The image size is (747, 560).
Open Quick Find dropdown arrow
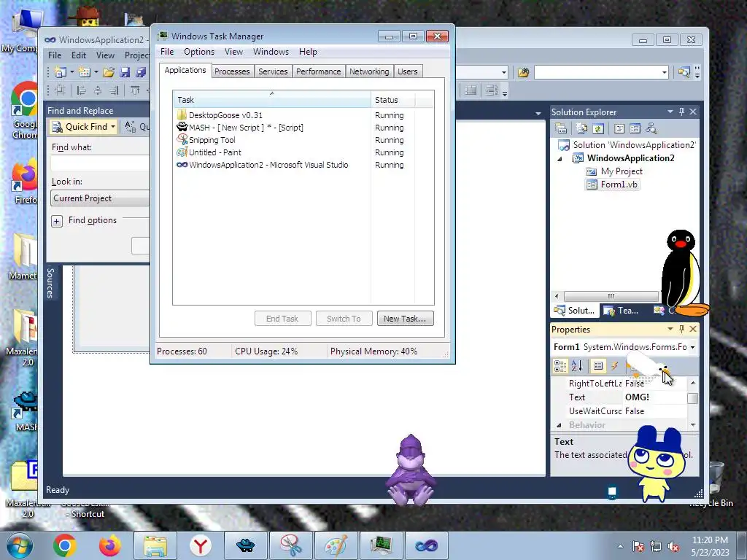[x=113, y=127]
